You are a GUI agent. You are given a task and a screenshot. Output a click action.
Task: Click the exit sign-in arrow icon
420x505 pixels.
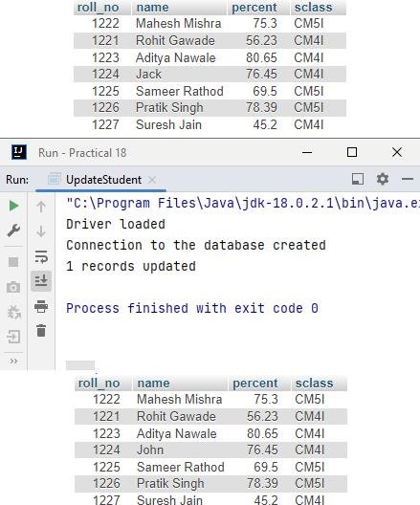13,337
